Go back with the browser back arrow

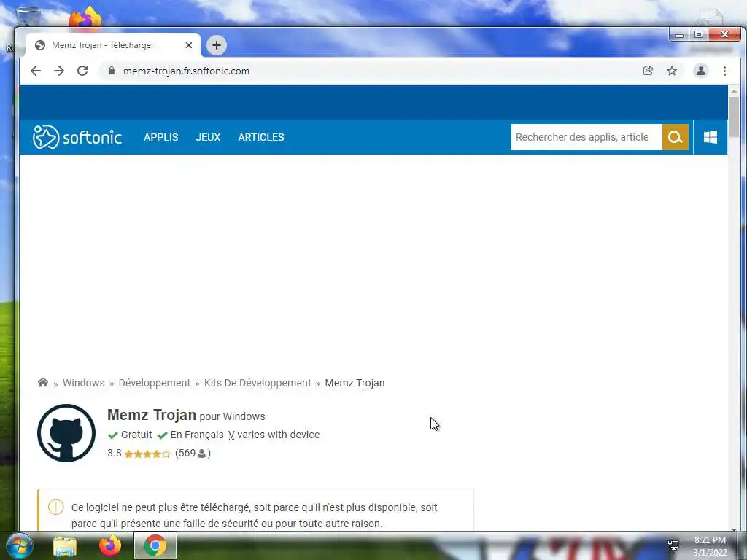pyautogui.click(x=36, y=71)
